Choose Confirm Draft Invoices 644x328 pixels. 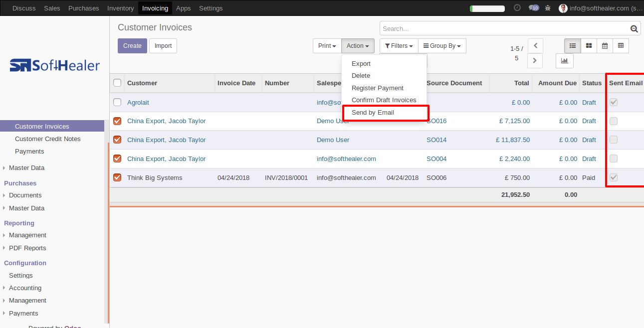coord(384,100)
